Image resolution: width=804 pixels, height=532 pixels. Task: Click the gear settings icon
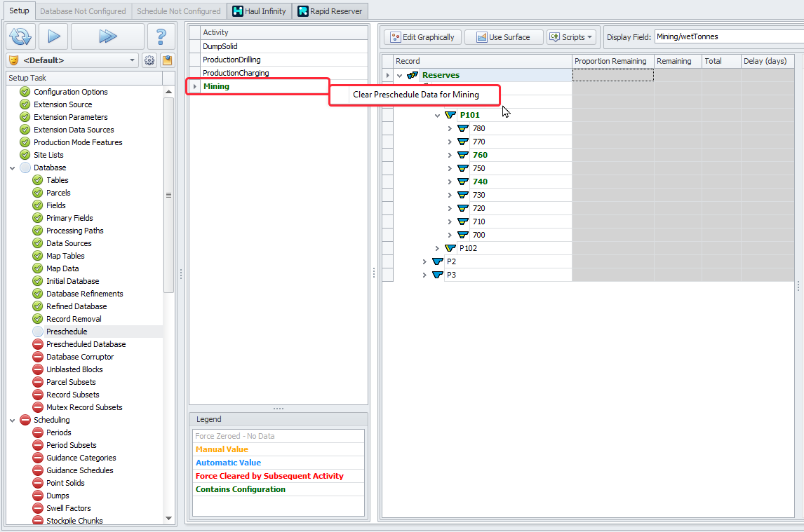click(149, 60)
